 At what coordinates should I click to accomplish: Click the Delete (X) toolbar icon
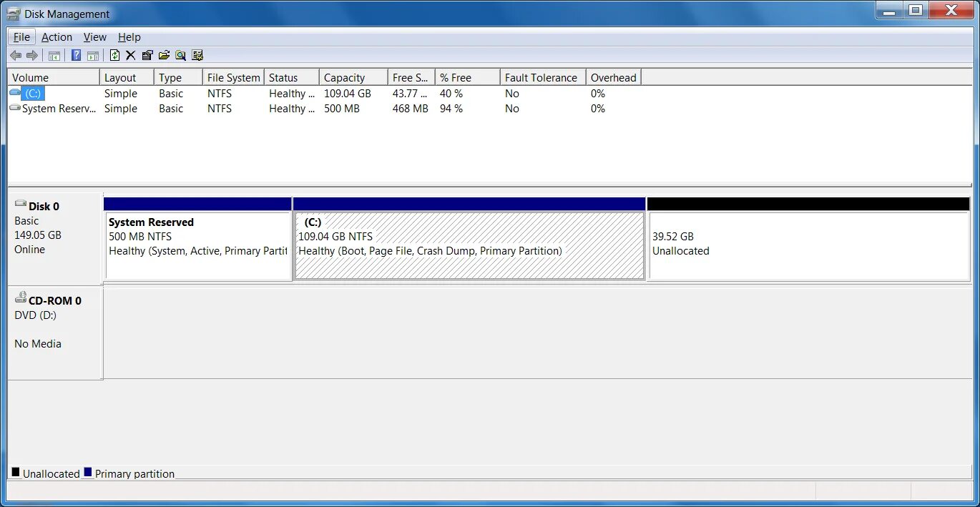(x=131, y=56)
